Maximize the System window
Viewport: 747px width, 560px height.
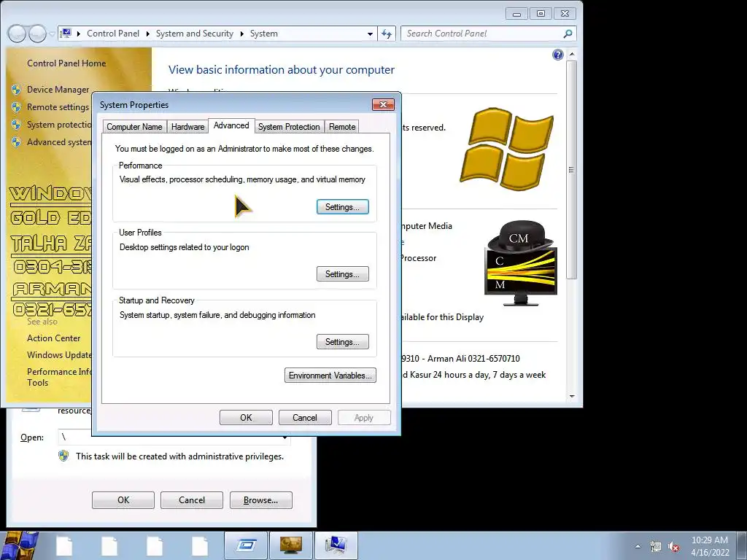[x=541, y=14]
